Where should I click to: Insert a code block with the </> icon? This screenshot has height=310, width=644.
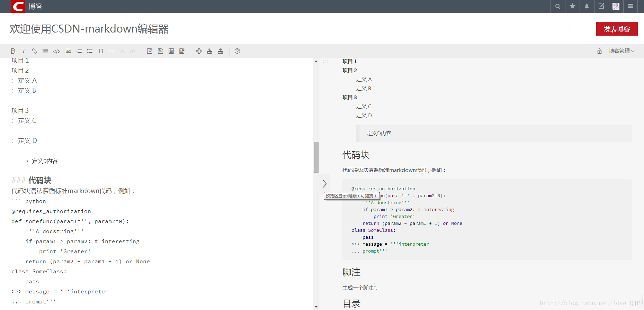[x=57, y=51]
